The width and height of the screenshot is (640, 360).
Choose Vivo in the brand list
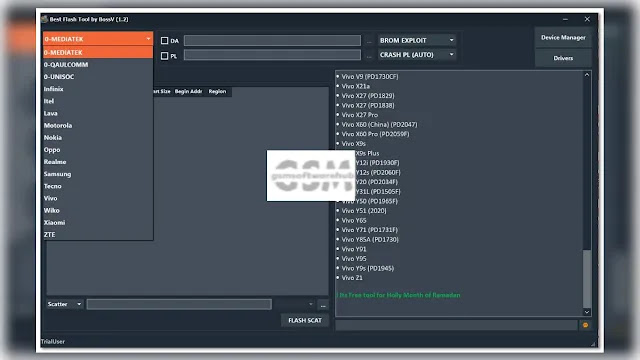point(98,198)
